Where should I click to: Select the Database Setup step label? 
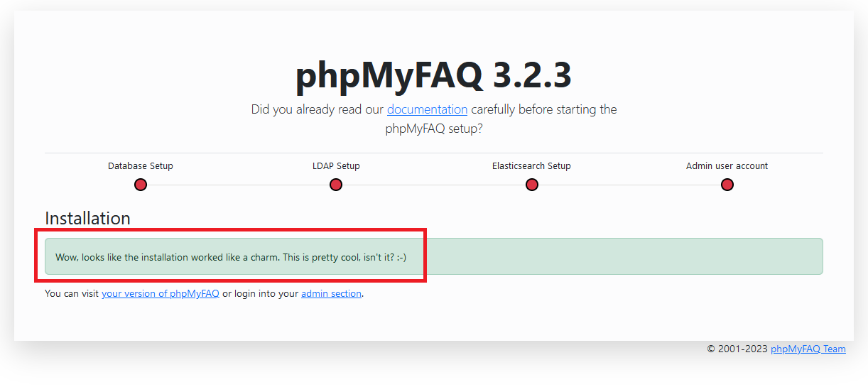point(141,165)
